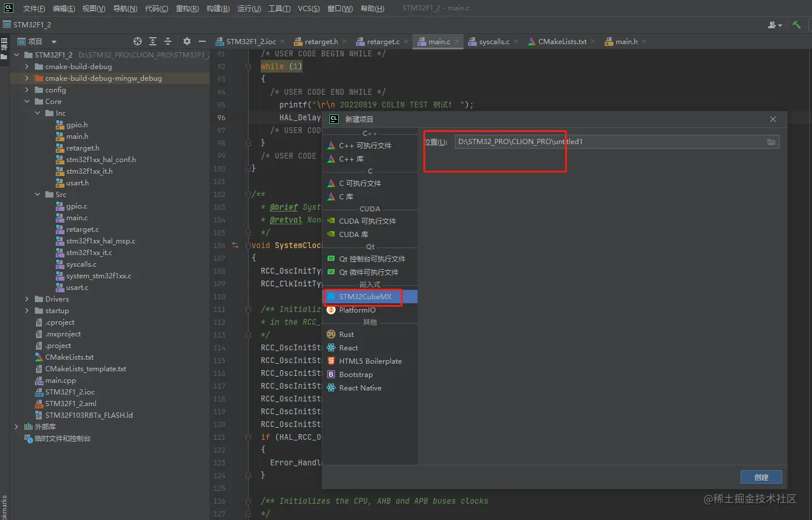
Task: Click the build hammer icon
Action: 796,25
